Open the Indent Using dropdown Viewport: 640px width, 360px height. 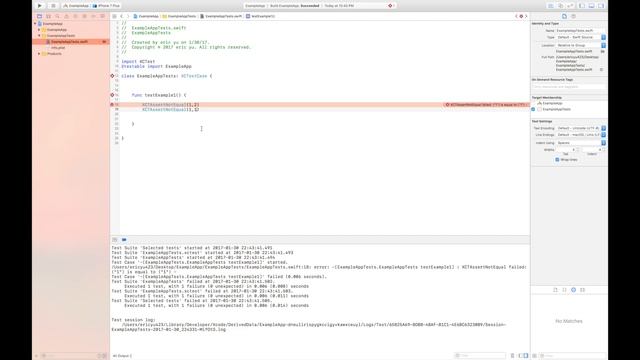click(x=581, y=143)
